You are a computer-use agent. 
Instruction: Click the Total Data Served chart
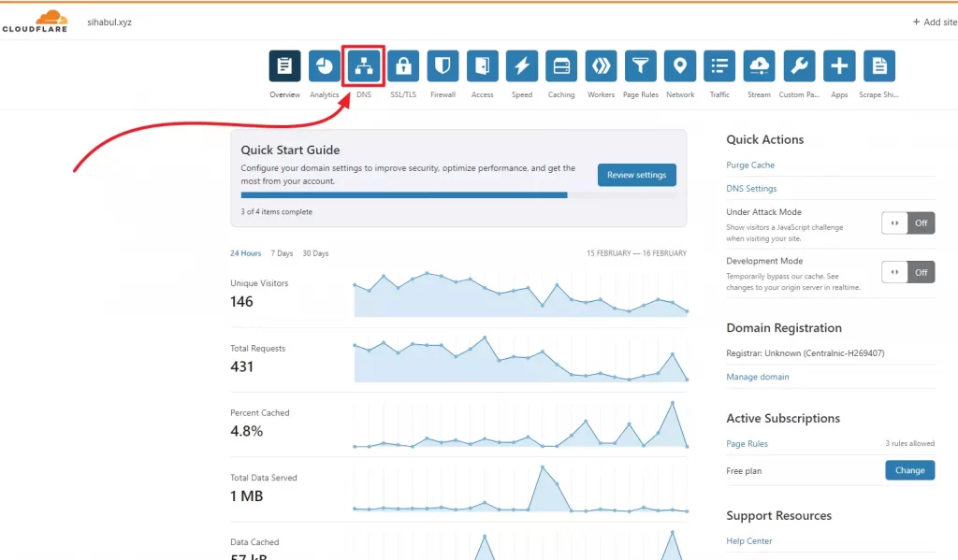click(520, 489)
